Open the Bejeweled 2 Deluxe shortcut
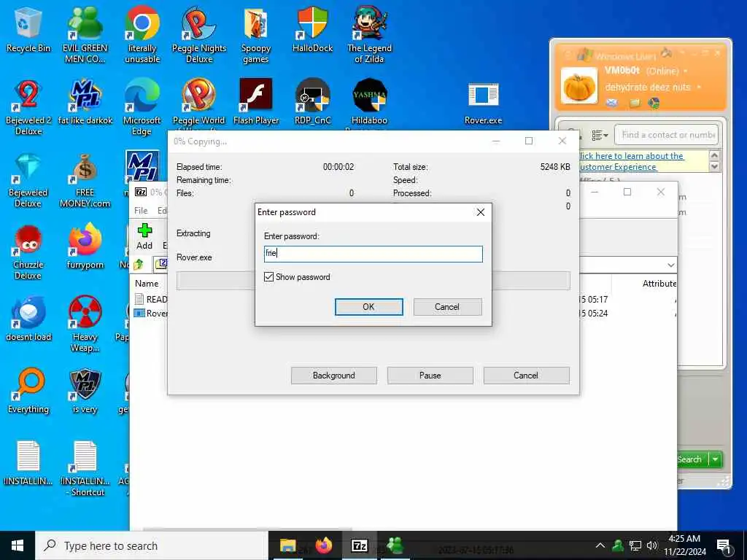The width and height of the screenshot is (747, 560). click(x=28, y=106)
